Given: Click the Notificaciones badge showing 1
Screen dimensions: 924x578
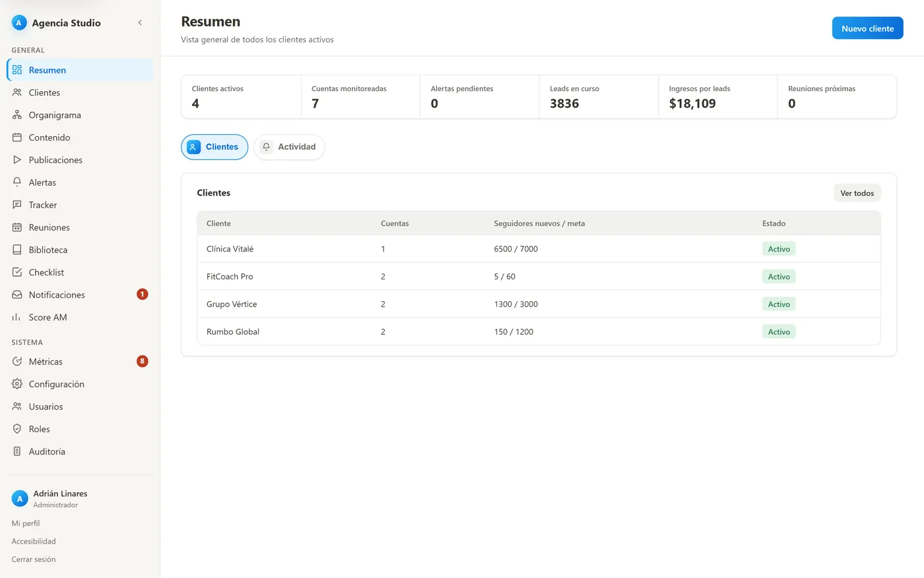Looking at the screenshot, I should click(143, 294).
